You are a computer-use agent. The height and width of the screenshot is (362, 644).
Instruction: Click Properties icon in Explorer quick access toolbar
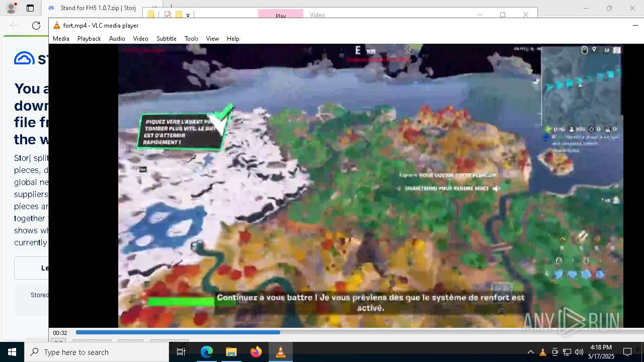click(168, 15)
